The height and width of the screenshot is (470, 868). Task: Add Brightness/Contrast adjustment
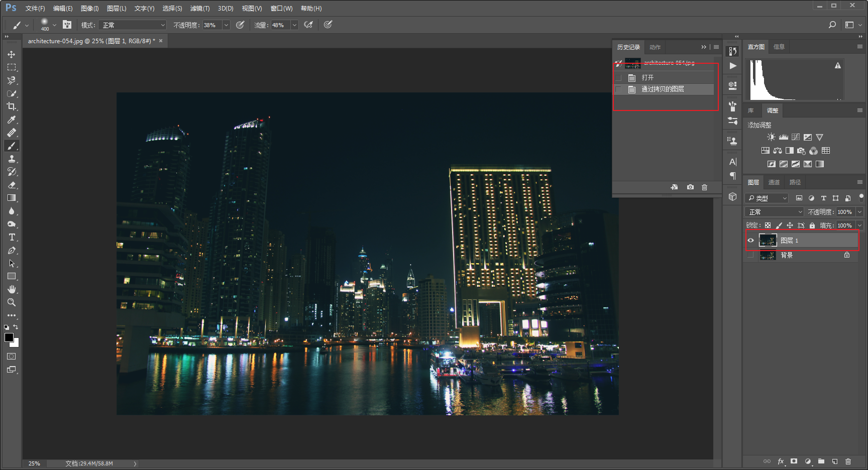[x=771, y=137]
